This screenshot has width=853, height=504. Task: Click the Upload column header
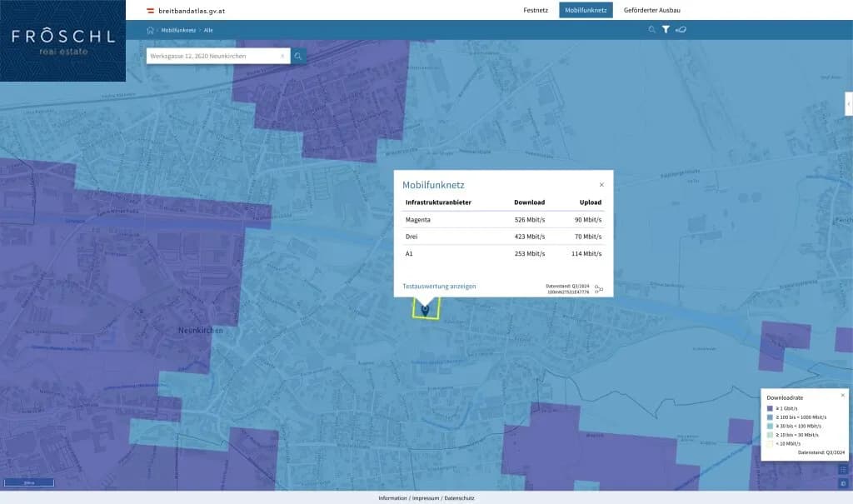591,202
